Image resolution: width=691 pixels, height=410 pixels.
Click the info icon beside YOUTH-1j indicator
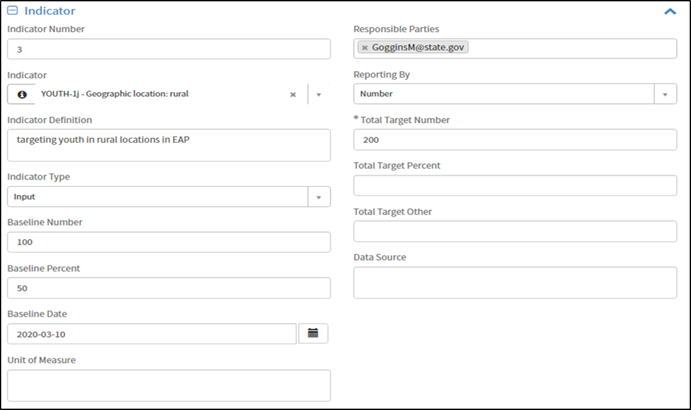22,94
